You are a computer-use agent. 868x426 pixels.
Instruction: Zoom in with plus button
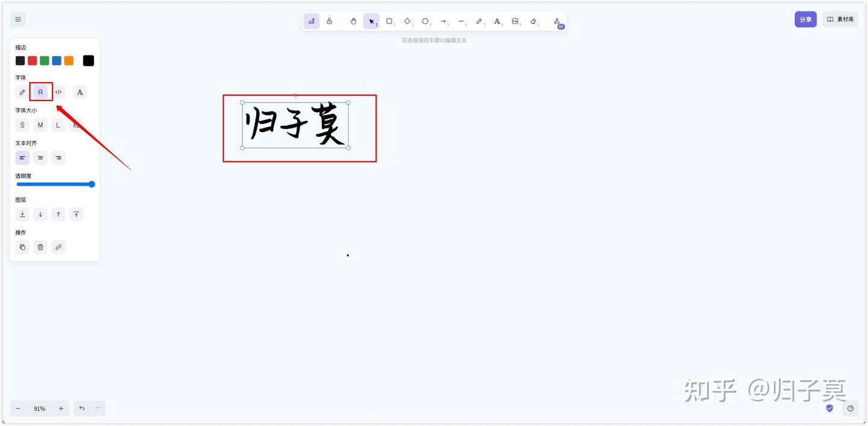tap(61, 409)
